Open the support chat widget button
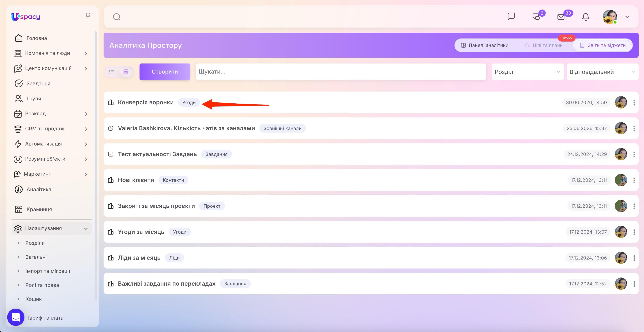The height and width of the screenshot is (332, 644). [16, 317]
